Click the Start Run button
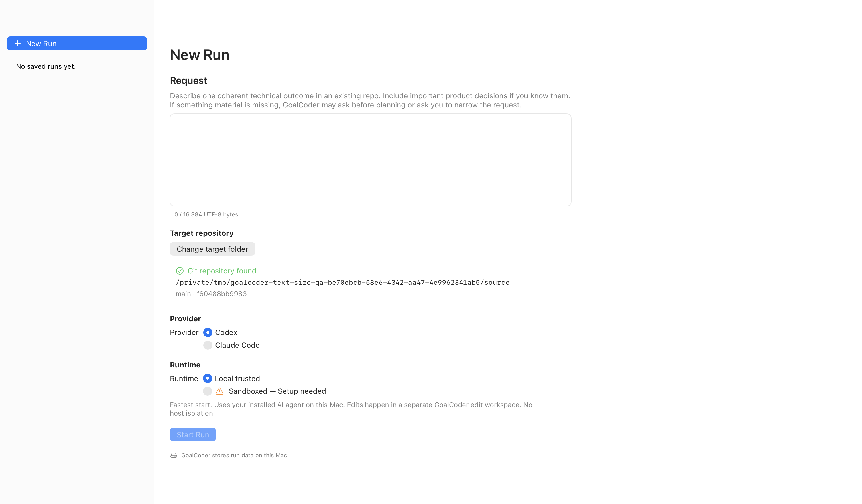The height and width of the screenshot is (504, 862). tap(193, 434)
